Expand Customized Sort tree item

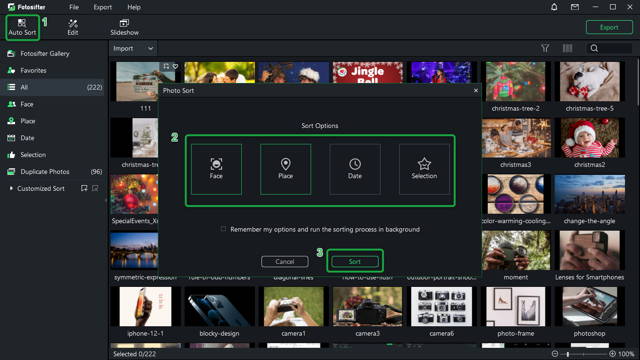[11, 188]
